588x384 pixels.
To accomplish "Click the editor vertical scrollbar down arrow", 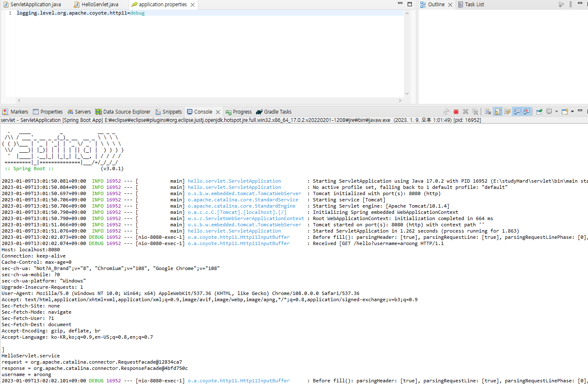I will click(407, 94).
